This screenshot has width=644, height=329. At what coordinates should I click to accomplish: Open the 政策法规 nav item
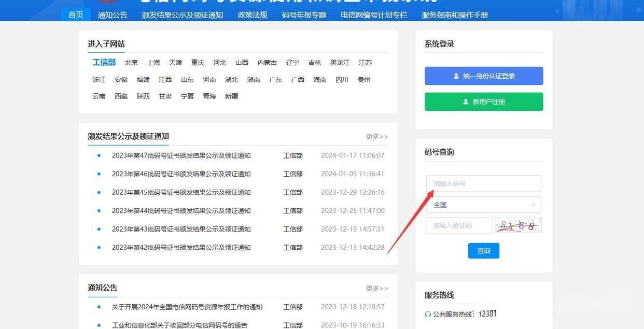click(x=253, y=15)
